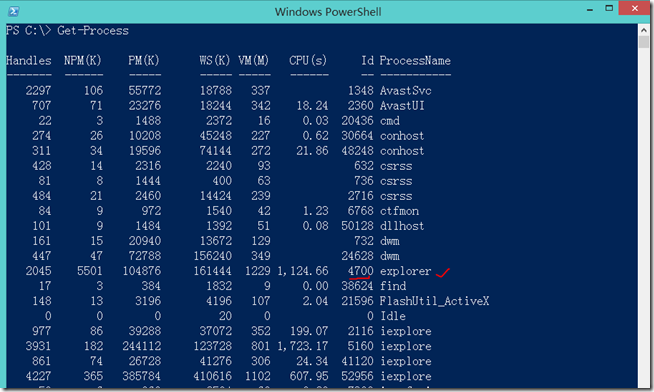Image resolution: width=654 pixels, height=392 pixels.
Task: Close the Windows PowerShell window
Action: click(x=634, y=8)
